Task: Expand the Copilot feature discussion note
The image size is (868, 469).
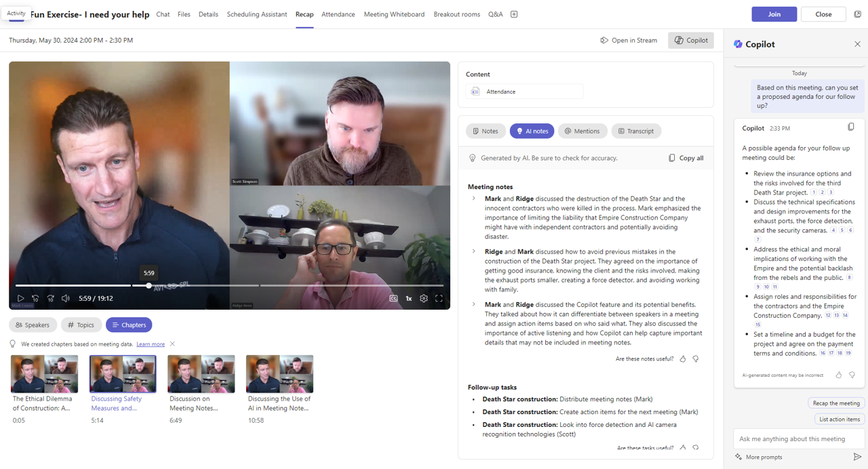Action: 473,304
